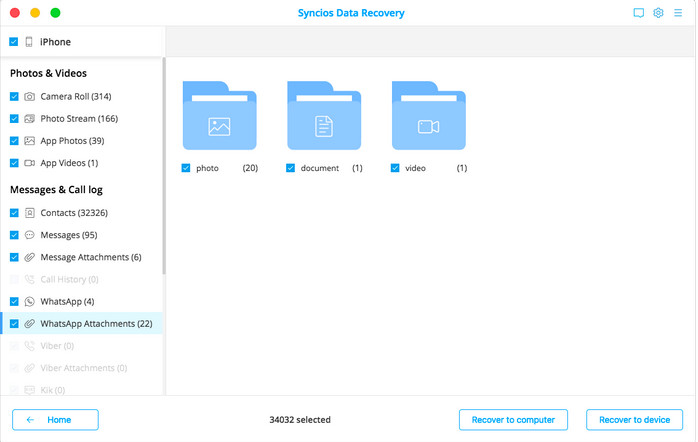Click the App Photos picture icon

29,141
